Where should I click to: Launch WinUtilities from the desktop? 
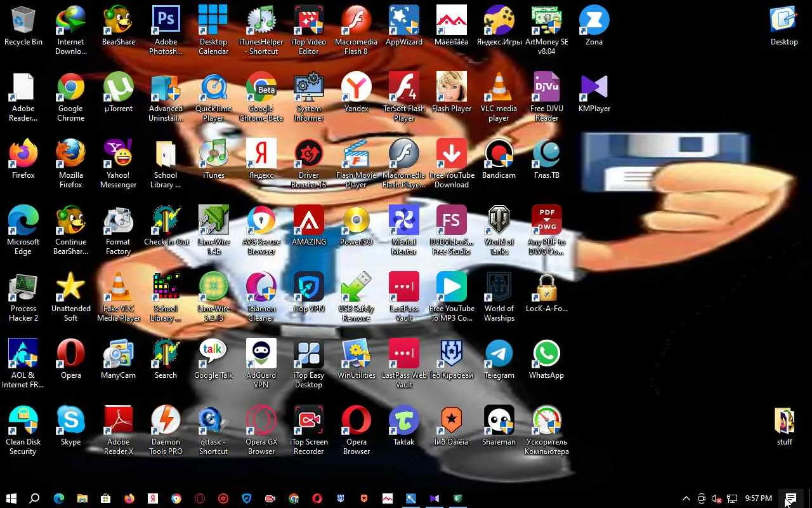click(x=357, y=359)
